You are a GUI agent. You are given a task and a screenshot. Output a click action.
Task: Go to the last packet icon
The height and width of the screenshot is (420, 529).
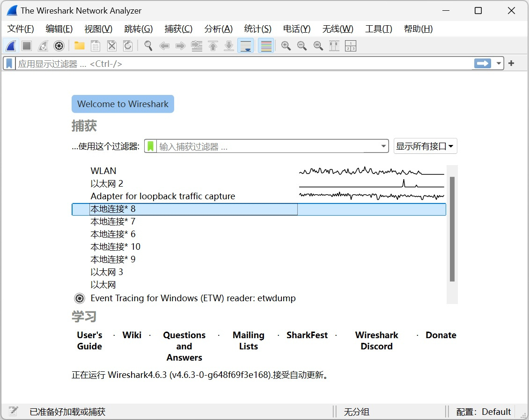pos(229,45)
